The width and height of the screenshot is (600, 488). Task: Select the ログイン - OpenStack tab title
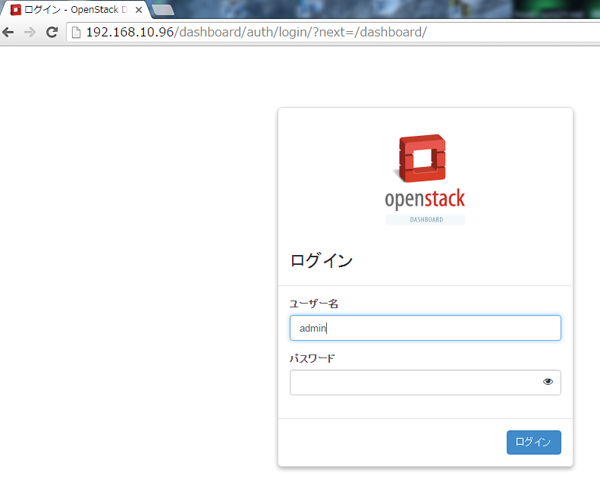click(x=75, y=9)
